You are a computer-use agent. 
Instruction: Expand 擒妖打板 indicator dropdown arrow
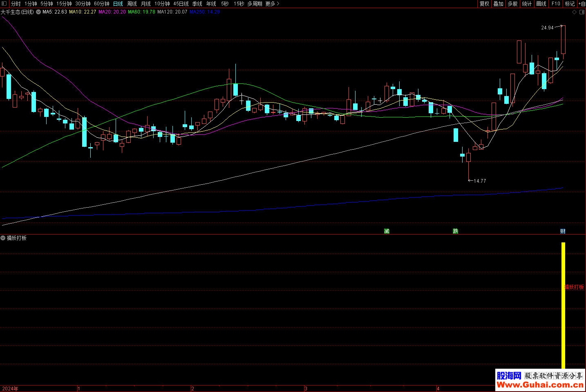[3, 238]
